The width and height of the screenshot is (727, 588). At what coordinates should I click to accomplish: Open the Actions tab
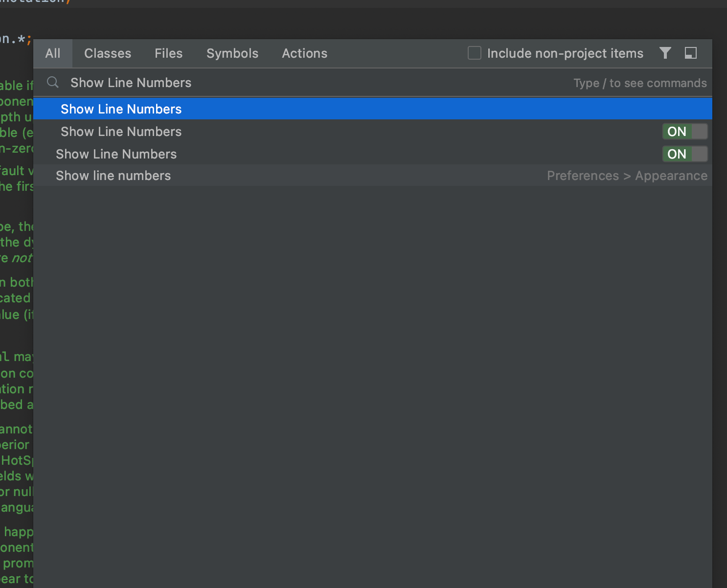304,53
